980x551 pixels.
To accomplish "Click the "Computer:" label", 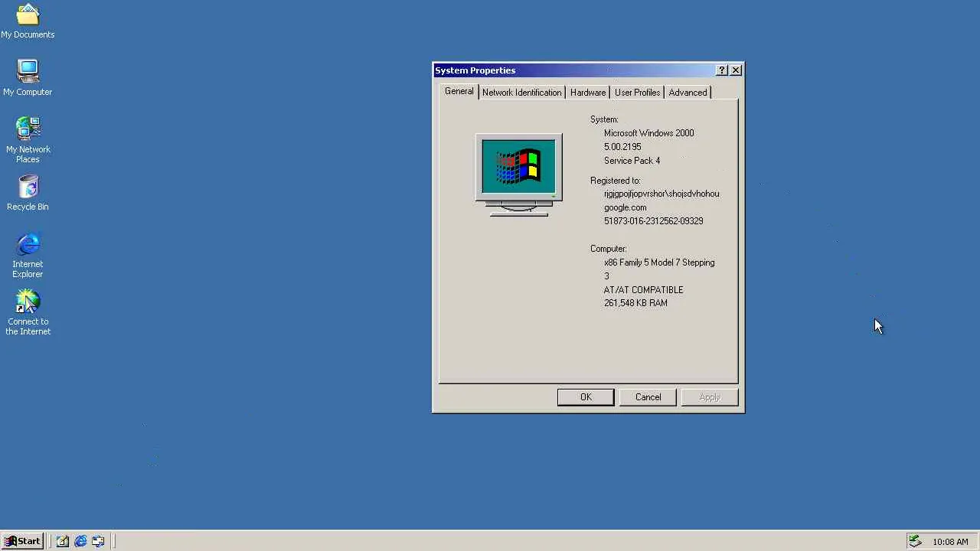I will pos(609,249).
